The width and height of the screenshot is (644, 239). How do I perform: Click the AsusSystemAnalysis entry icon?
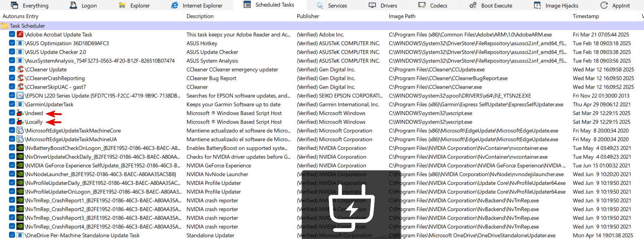tap(20, 61)
